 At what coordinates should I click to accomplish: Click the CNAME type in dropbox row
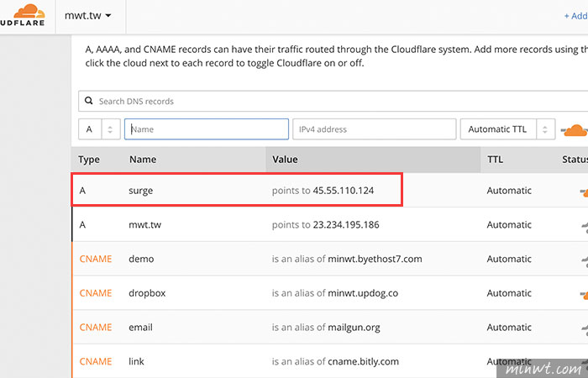(x=96, y=293)
